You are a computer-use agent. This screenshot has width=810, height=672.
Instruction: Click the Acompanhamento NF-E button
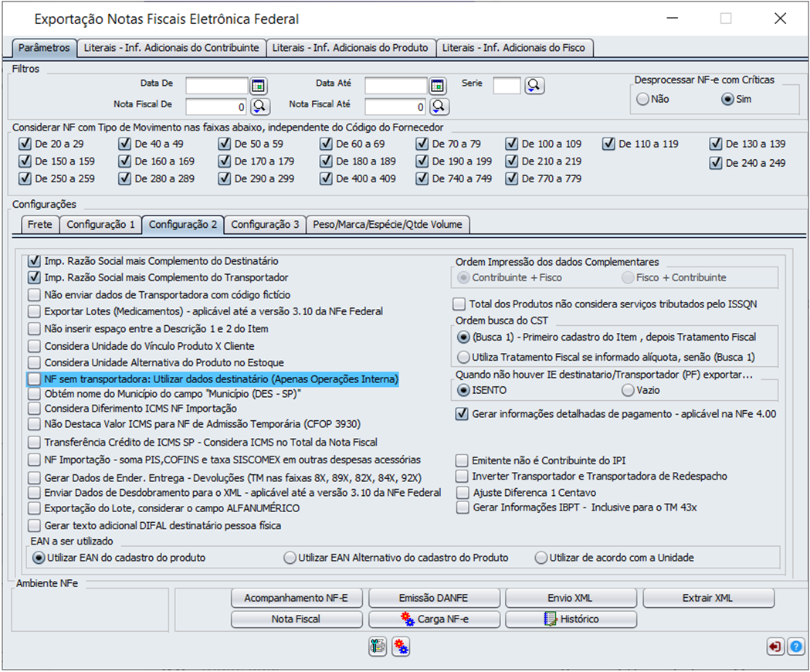297,598
